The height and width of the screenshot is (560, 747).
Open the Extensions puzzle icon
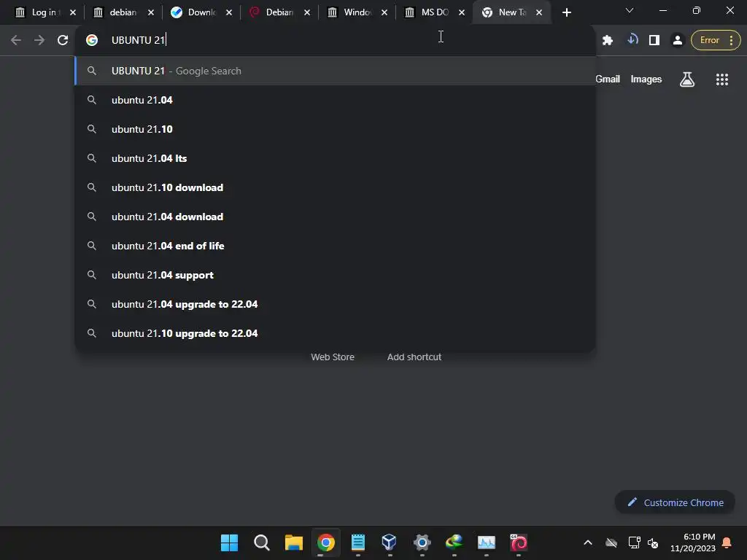pyautogui.click(x=608, y=40)
